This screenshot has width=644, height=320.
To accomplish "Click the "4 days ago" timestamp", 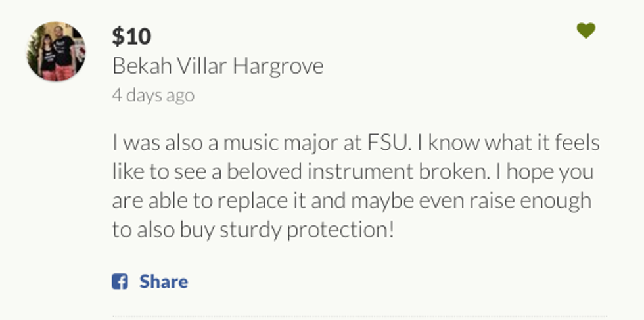I will (x=152, y=95).
